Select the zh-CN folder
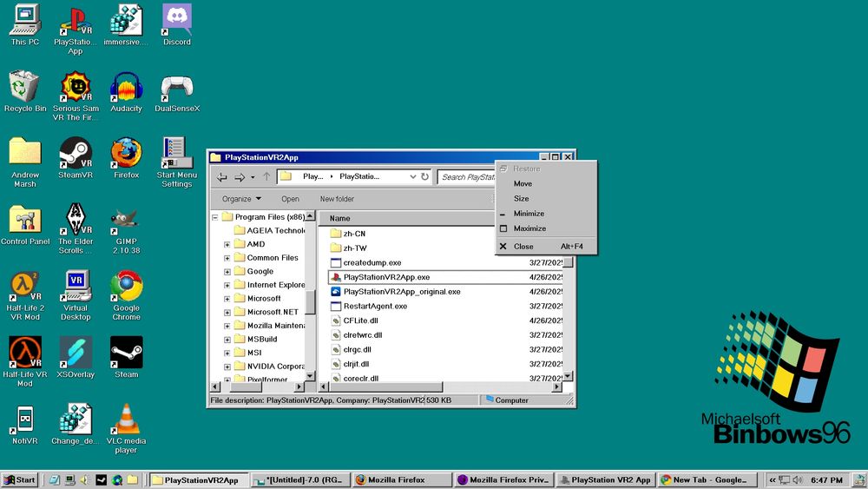The width and height of the screenshot is (868, 489). [348, 234]
